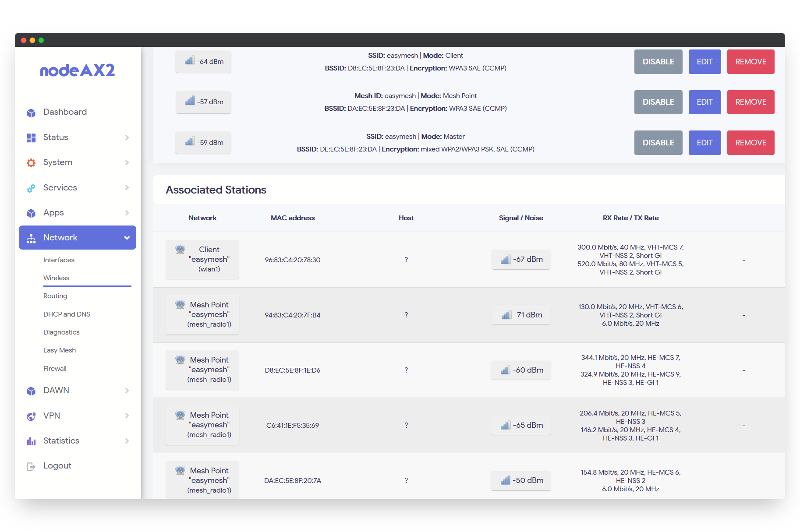
Task: Click the Dashboard cube icon
Action: 31,113
